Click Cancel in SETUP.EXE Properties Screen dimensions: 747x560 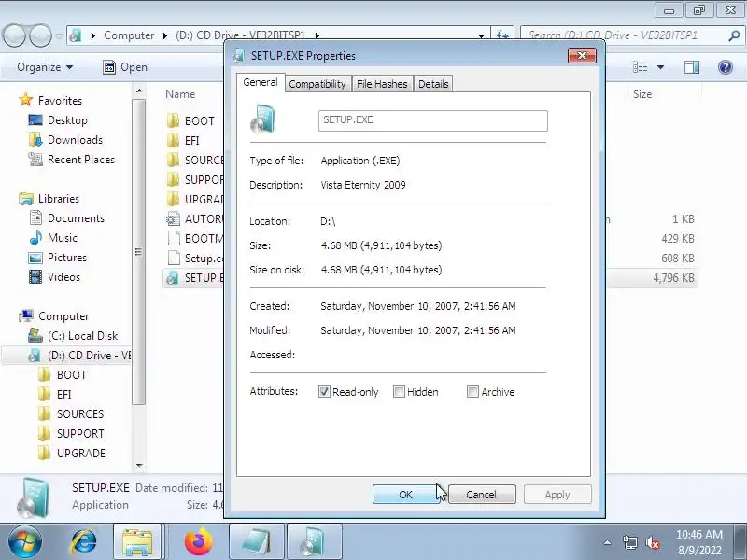click(481, 495)
